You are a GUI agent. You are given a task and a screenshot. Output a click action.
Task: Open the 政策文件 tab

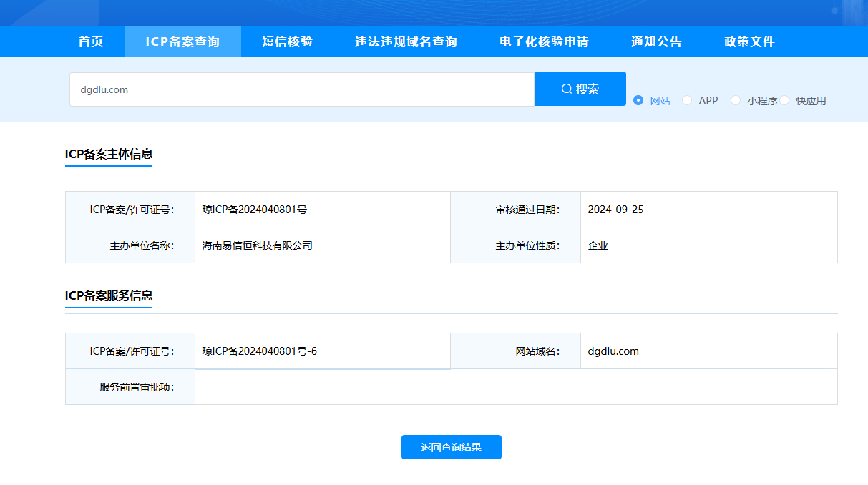point(750,41)
